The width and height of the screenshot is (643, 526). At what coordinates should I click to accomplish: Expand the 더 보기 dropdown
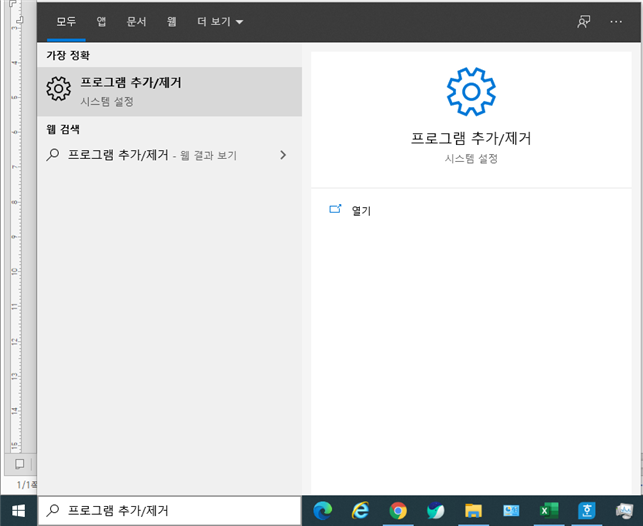pos(220,22)
